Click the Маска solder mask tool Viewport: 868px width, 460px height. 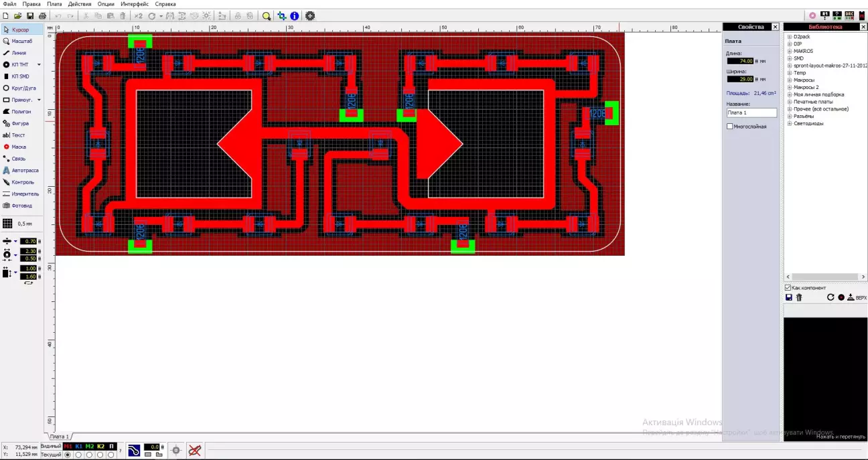18,147
